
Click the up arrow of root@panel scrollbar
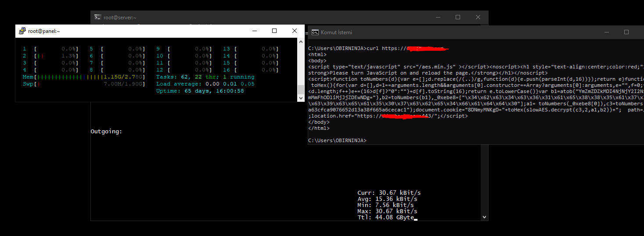[x=301, y=42]
